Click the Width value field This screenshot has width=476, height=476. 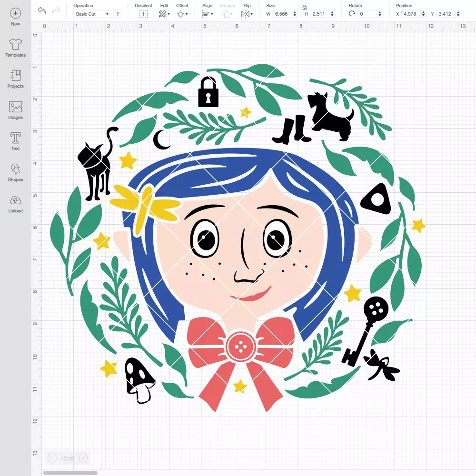coord(282,14)
